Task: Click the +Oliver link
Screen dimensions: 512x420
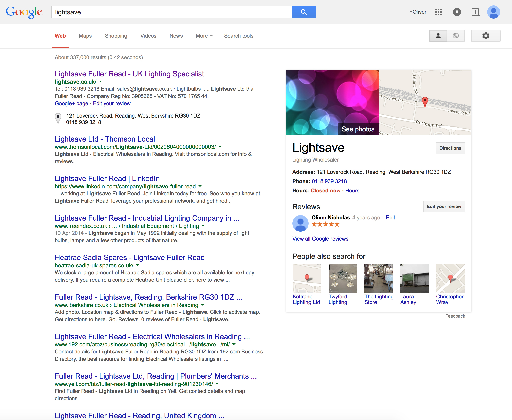Action: [x=418, y=12]
